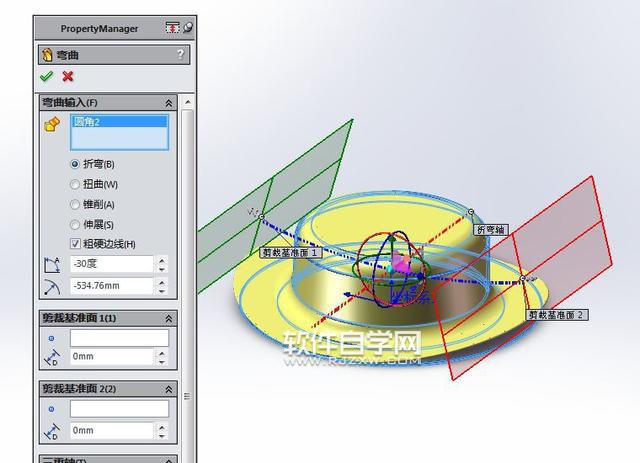This screenshot has width=640, height=463.
Task: Increase trim plane 1 distance 0mm spinner up
Action: [162, 353]
